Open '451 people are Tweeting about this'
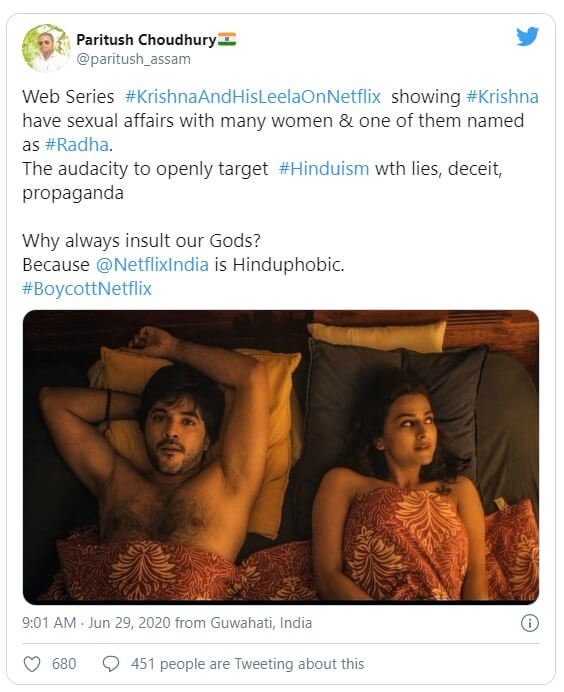The height and width of the screenshot is (692, 564). pos(248,664)
